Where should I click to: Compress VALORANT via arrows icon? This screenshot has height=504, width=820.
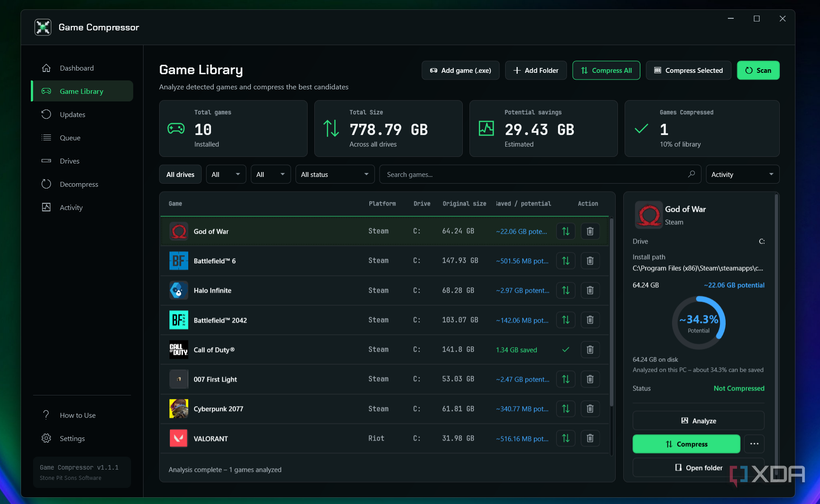click(566, 438)
